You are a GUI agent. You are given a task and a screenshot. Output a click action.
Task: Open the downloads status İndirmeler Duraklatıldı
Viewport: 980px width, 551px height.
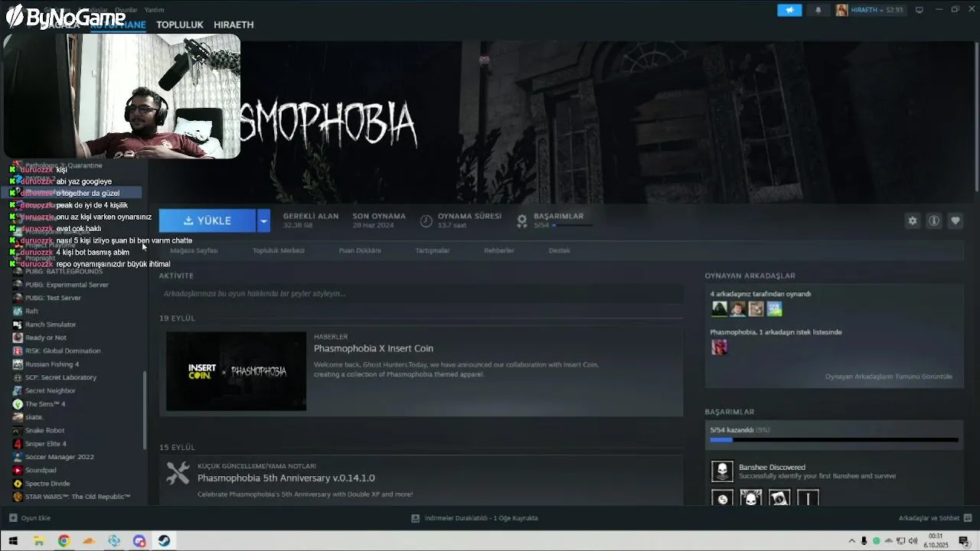(475, 518)
